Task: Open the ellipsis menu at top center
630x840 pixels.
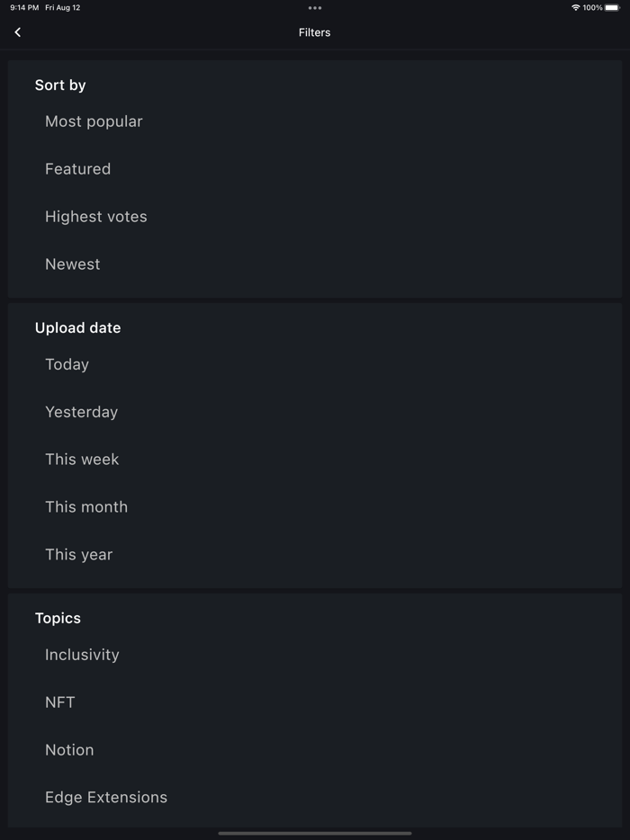Action: [314, 8]
